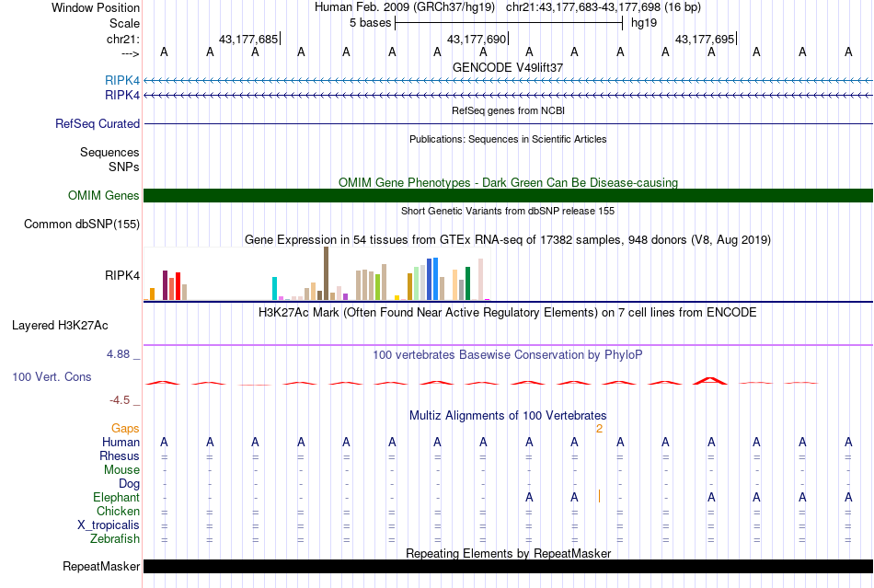Click the 4.88 PhyloP upper limit
The height and width of the screenshot is (588, 874).
[118, 354]
